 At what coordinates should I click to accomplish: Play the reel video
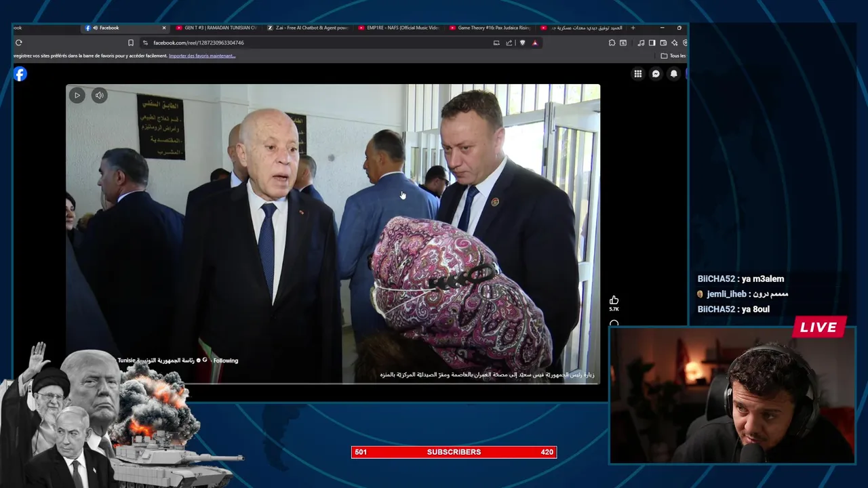pos(77,96)
